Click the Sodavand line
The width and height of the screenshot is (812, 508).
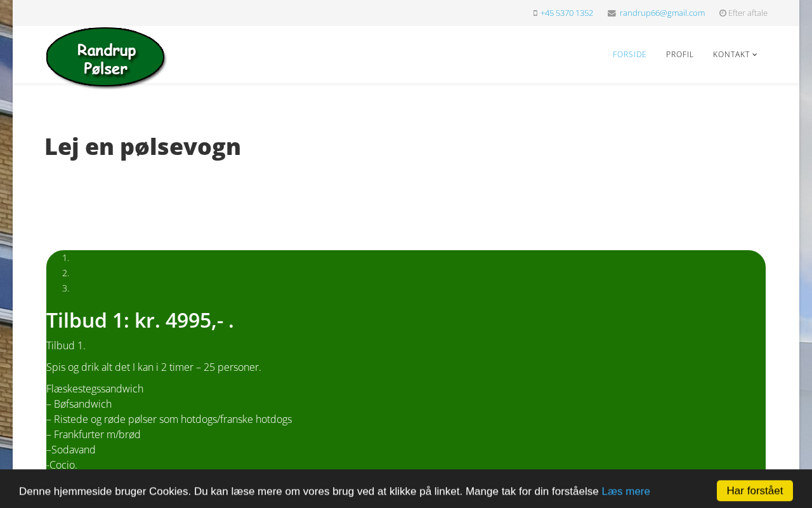(x=71, y=450)
